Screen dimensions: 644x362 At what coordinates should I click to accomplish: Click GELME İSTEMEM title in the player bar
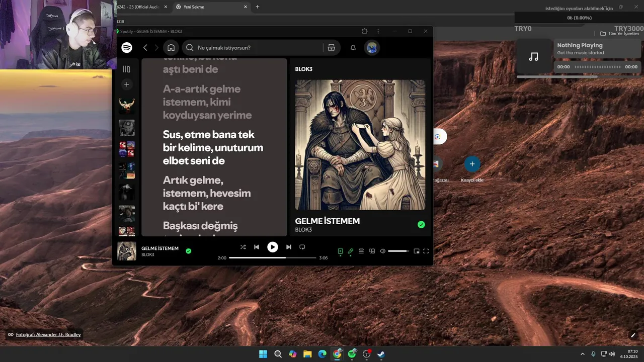(x=160, y=248)
